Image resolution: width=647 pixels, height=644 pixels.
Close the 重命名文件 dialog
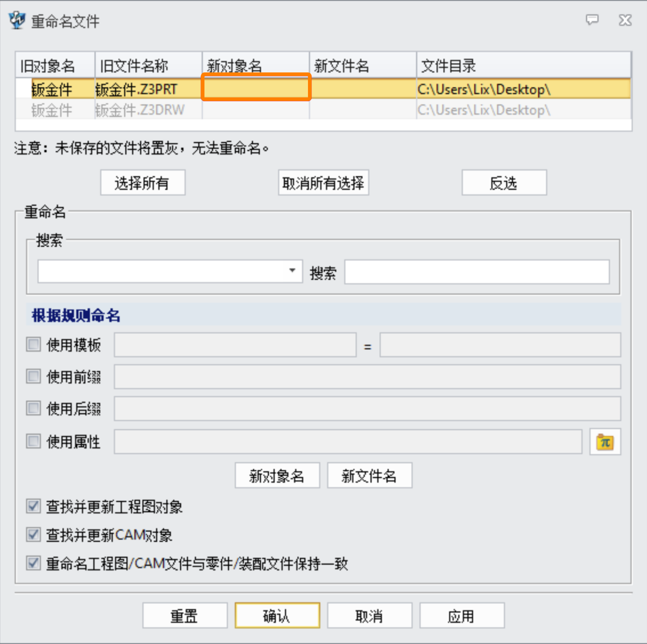[x=625, y=20]
